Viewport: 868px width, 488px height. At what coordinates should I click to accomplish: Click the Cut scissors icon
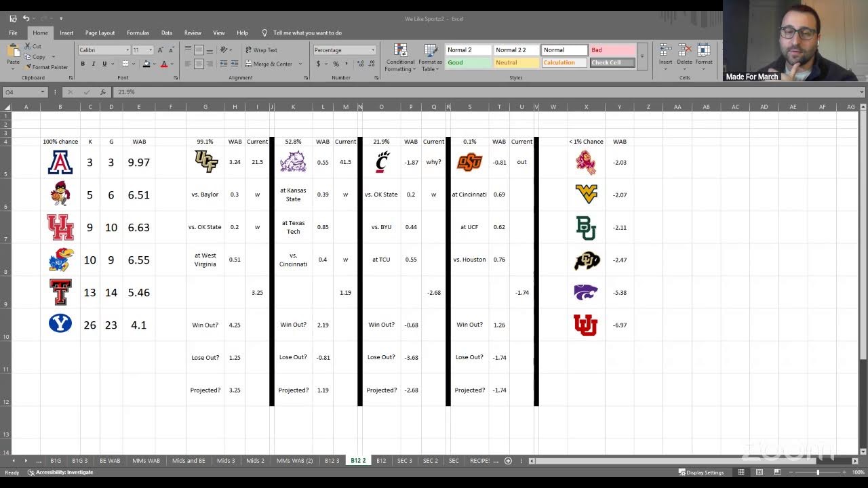(x=28, y=46)
